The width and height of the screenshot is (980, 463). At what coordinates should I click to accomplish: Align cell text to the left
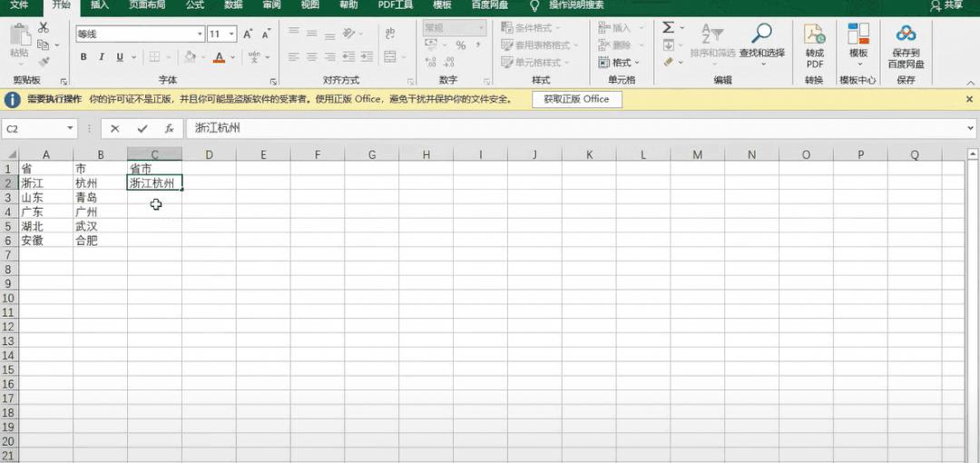[294, 57]
